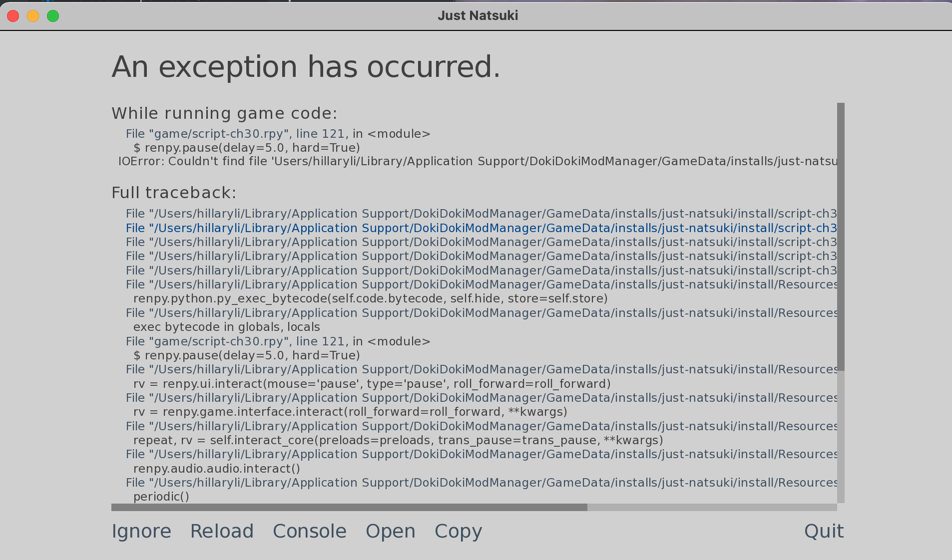The width and height of the screenshot is (952, 560).
Task: Minimize the window with yellow traffic light
Action: pos(33,15)
